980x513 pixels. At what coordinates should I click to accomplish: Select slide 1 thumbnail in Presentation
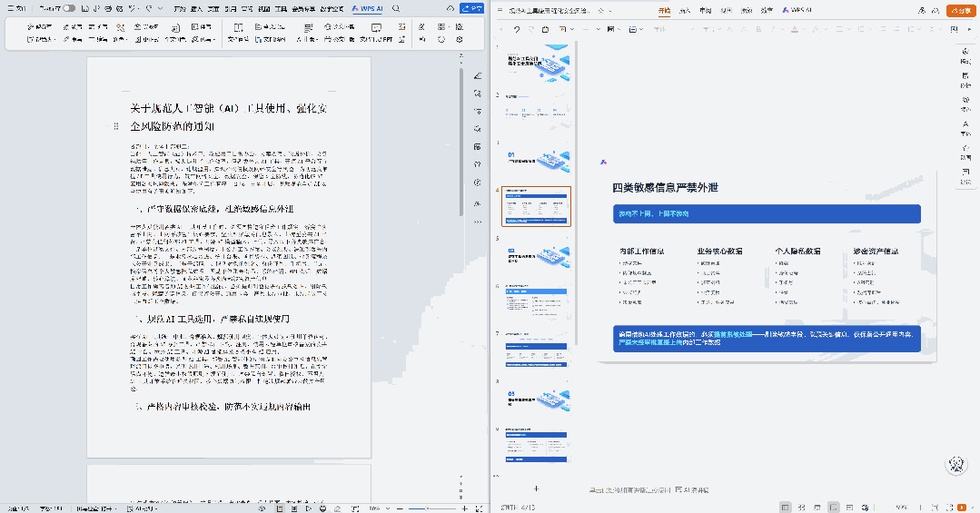536,63
